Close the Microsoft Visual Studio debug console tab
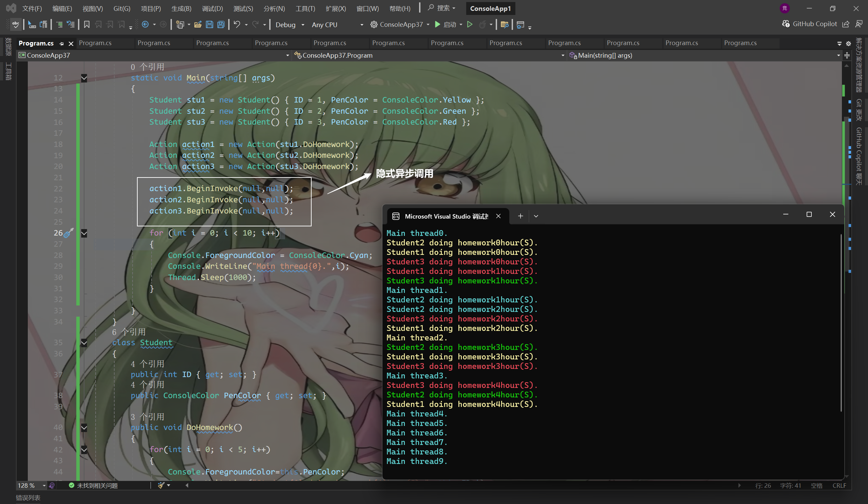 [x=498, y=216]
